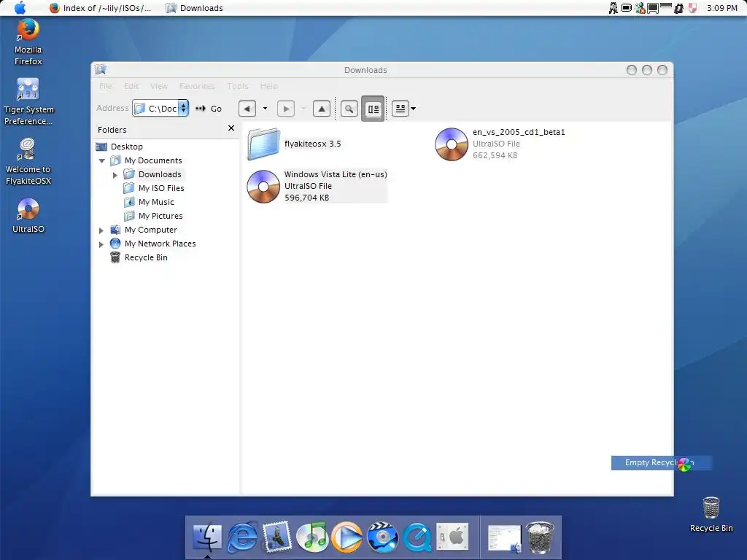Click the Forward arrow button
The width and height of the screenshot is (747, 560).
pos(286,109)
